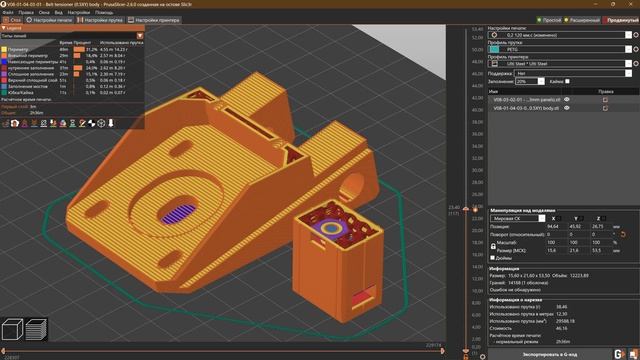Toggle Seams icon in legend toolbar
Viewport: 640px width, 360px height.
tap(44, 123)
